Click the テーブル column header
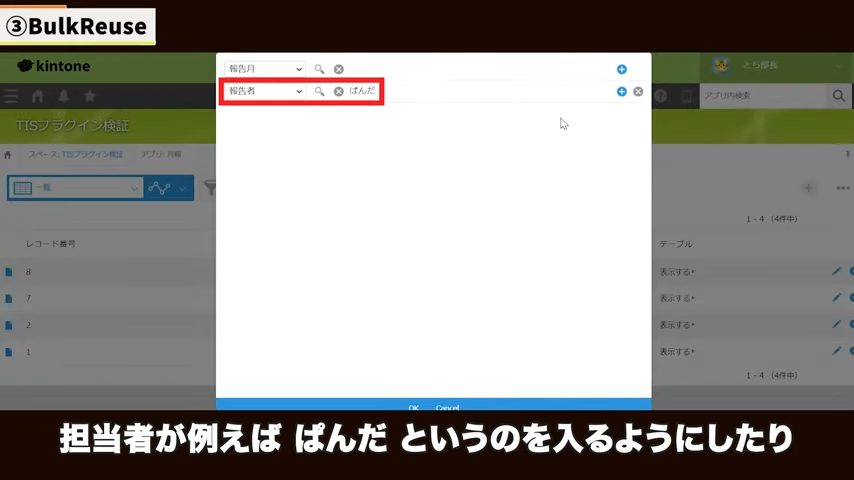The height and width of the screenshot is (480, 854). 676,244
